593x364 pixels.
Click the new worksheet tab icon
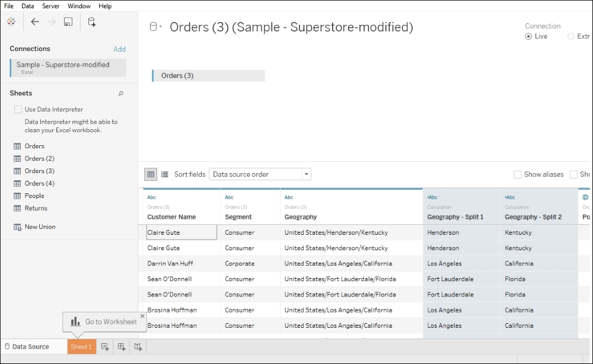pos(105,347)
